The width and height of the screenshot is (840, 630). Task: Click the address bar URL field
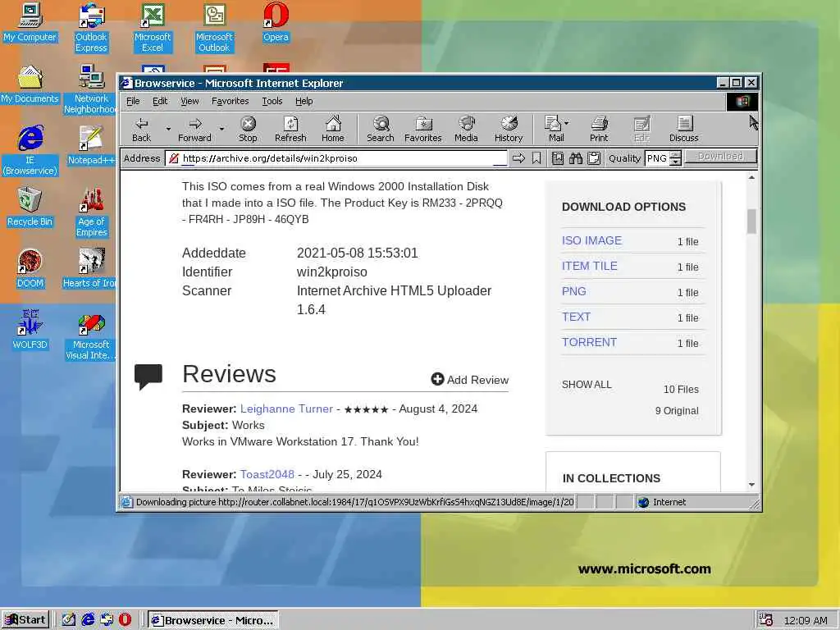tap(336, 158)
